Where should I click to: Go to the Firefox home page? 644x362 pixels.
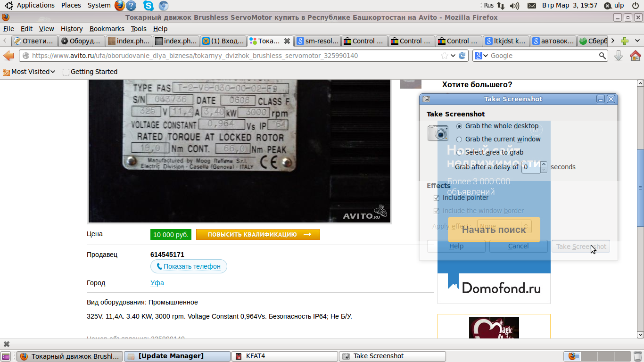pos(635,56)
